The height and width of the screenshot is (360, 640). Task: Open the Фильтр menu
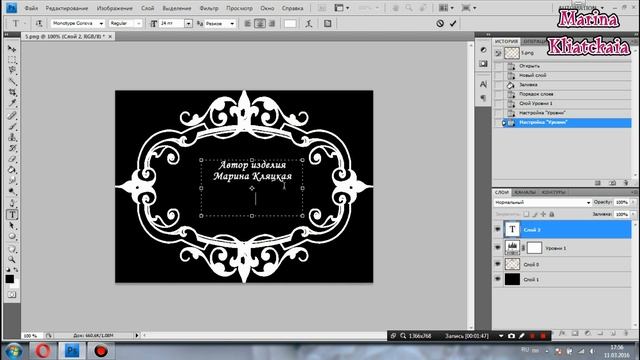point(209,8)
